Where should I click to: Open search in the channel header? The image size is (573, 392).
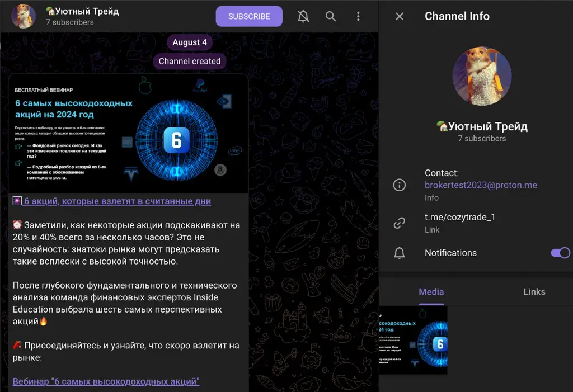click(x=330, y=16)
